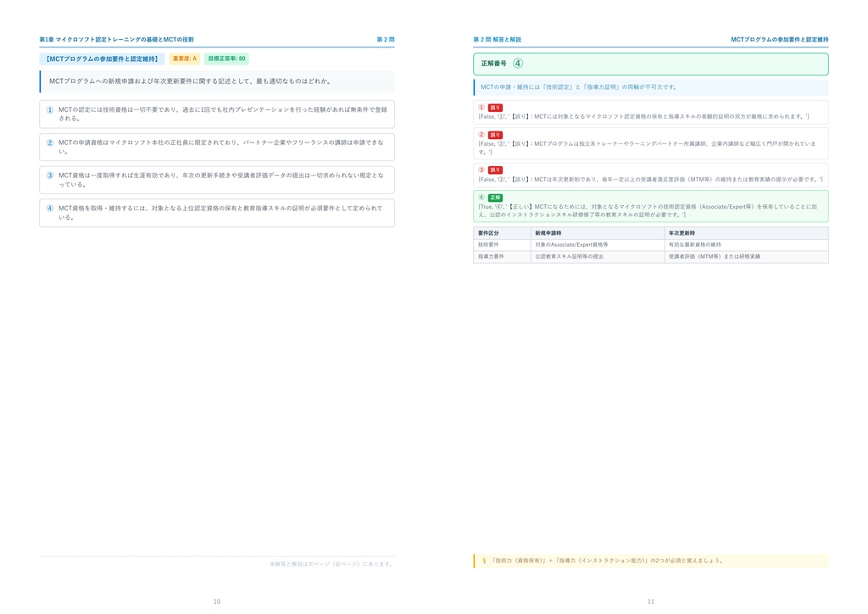868x614 pixels.
Task: Click the page number 10
Action: [x=217, y=602]
